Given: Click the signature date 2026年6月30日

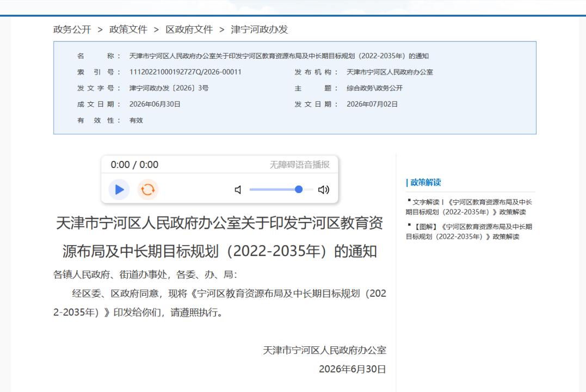Looking at the screenshot, I should pyautogui.click(x=353, y=369).
